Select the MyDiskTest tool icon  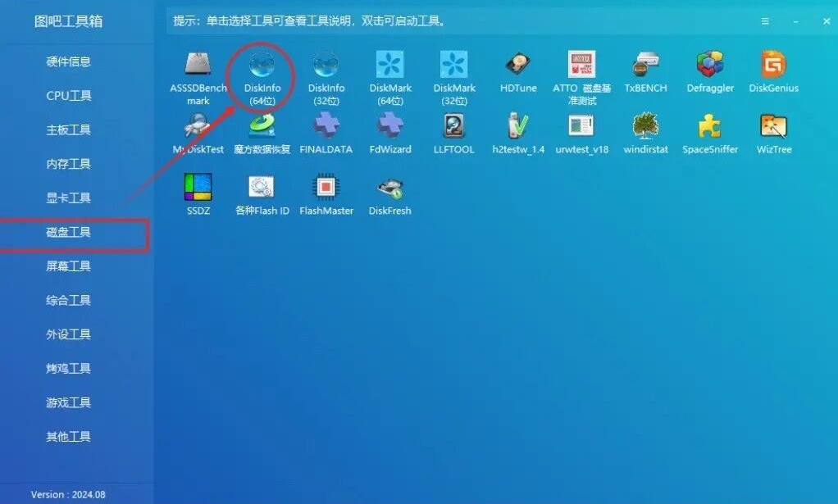point(198,126)
